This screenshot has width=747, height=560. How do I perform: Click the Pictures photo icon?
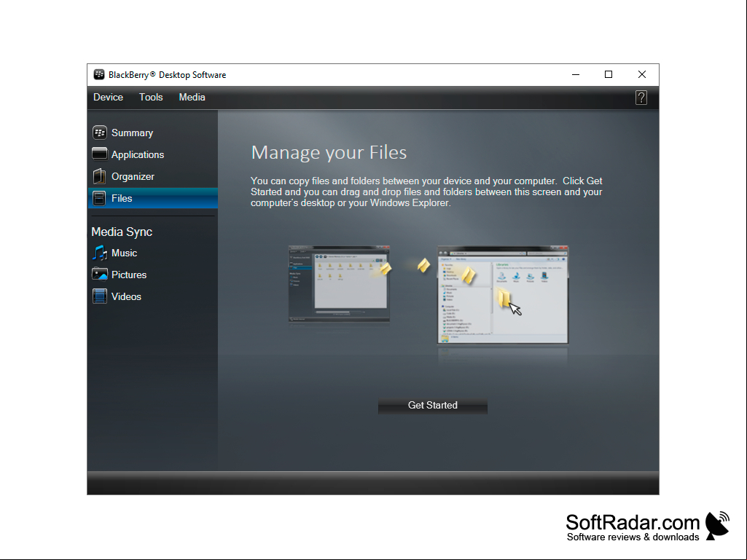(x=100, y=275)
